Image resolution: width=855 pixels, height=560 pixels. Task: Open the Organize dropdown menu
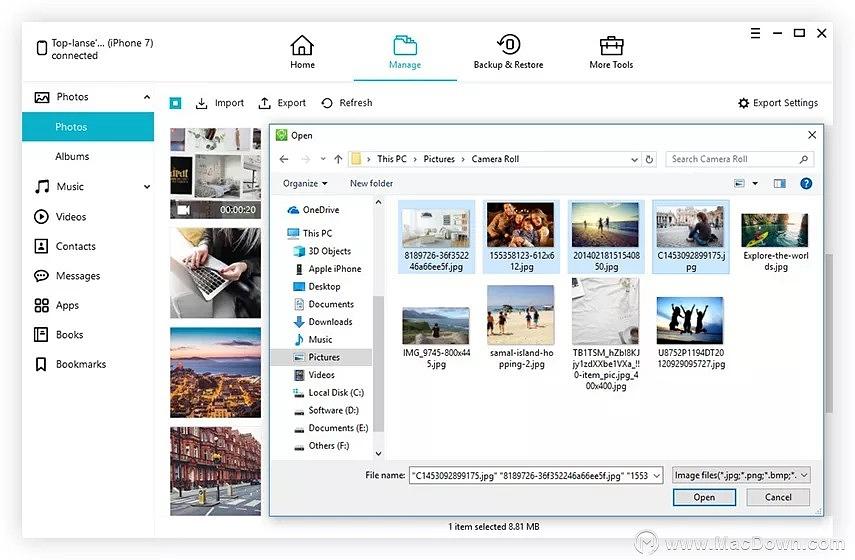pos(305,184)
